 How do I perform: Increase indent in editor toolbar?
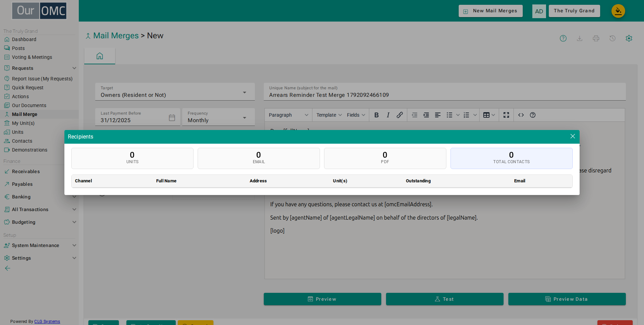[426, 115]
